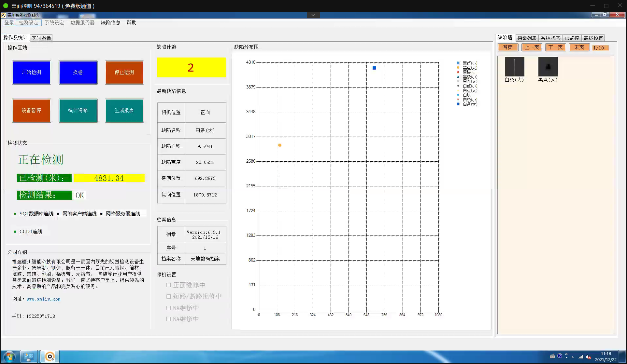Screen dimensions: 627x364
Task: Click the 统计清零 reset statistics button
Action: [78, 110]
